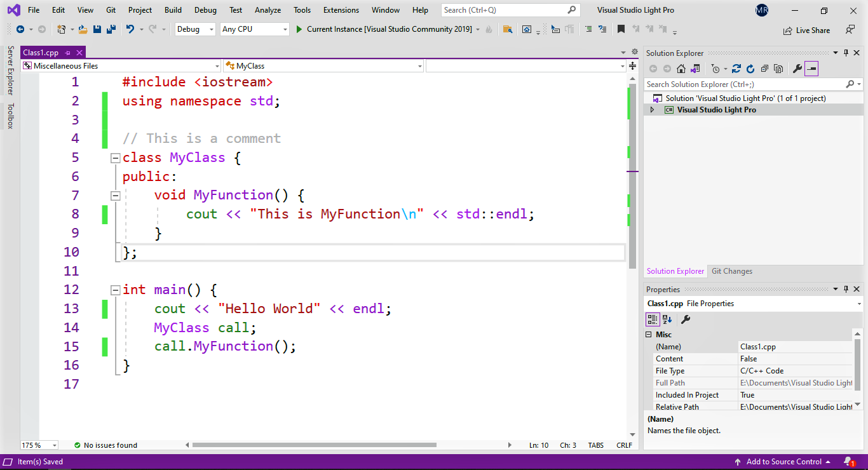Collapse All nodes in Solution Explorer
Image resolution: width=868 pixels, height=470 pixels.
(764, 69)
